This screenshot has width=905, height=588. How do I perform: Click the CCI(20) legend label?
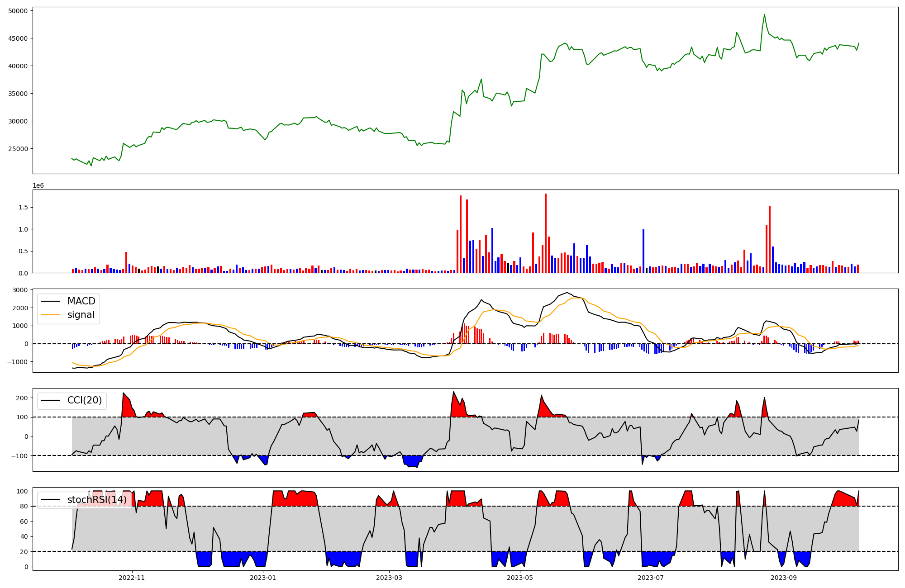(85, 400)
